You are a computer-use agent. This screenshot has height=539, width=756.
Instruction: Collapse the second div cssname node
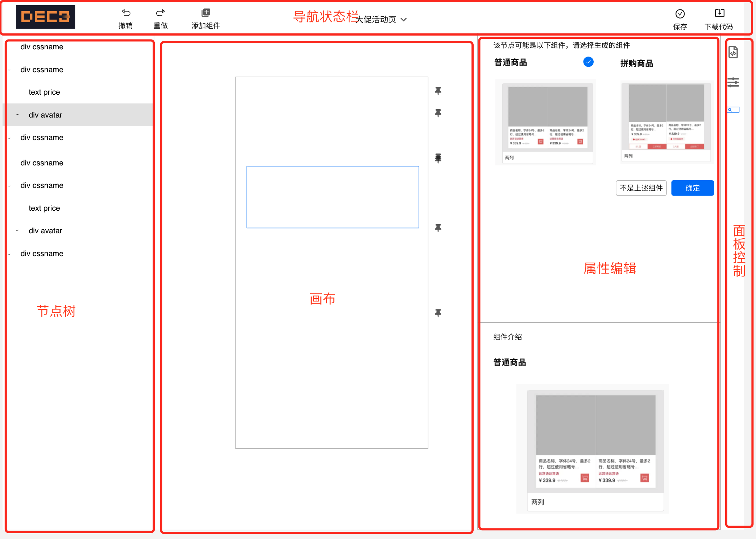pyautogui.click(x=9, y=70)
